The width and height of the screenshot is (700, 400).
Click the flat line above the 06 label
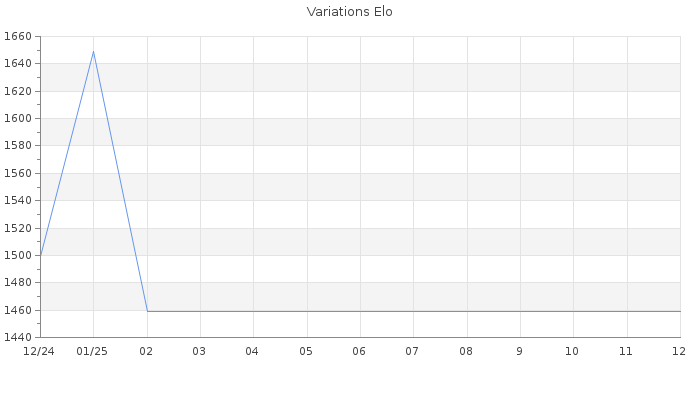click(x=360, y=311)
